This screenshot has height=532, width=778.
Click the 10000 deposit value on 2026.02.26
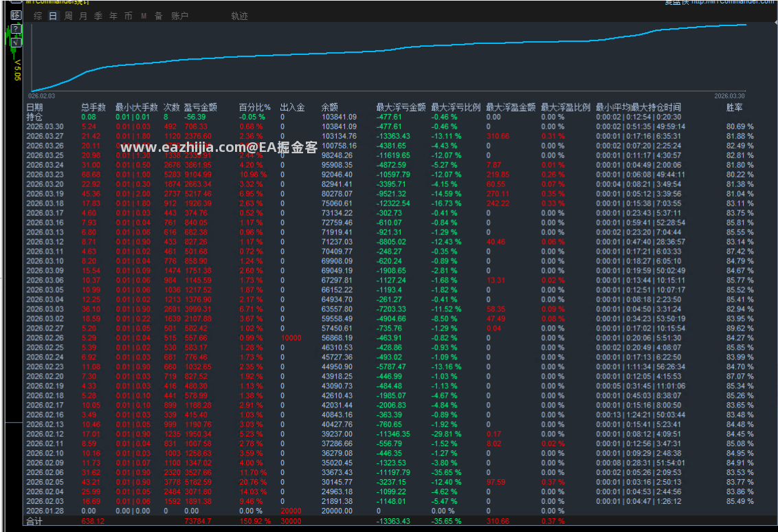(x=291, y=338)
